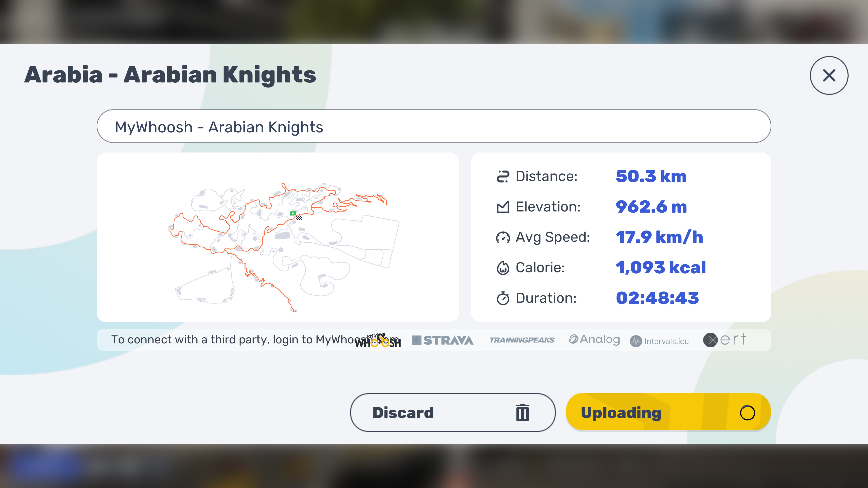
Task: Click the green start flag on map
Action: pyautogui.click(x=293, y=213)
